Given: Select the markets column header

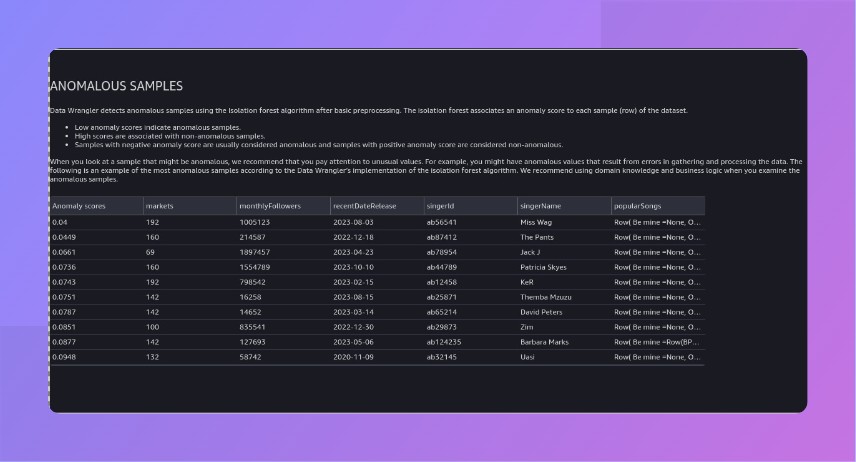Looking at the screenshot, I should click(x=160, y=206).
